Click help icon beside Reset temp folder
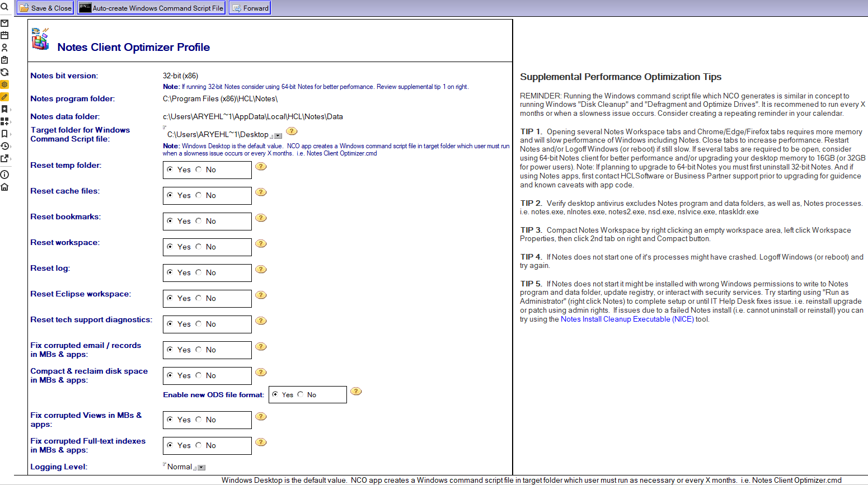The height and width of the screenshot is (485, 868). point(261,166)
